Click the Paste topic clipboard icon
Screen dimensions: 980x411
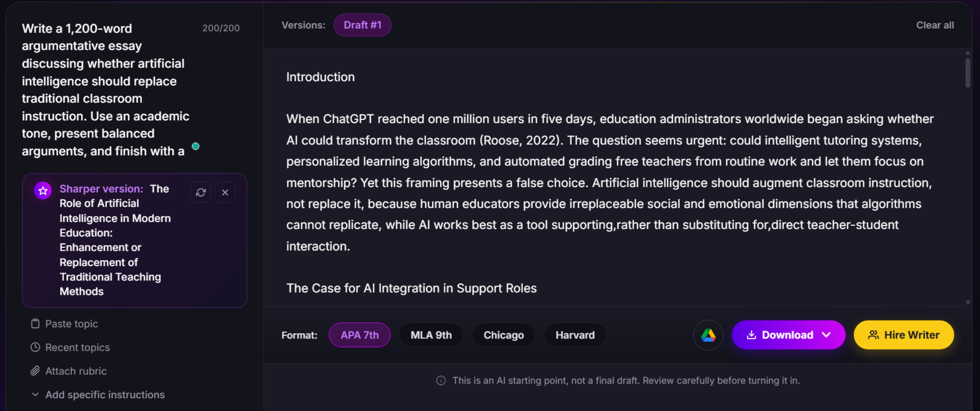(35, 324)
